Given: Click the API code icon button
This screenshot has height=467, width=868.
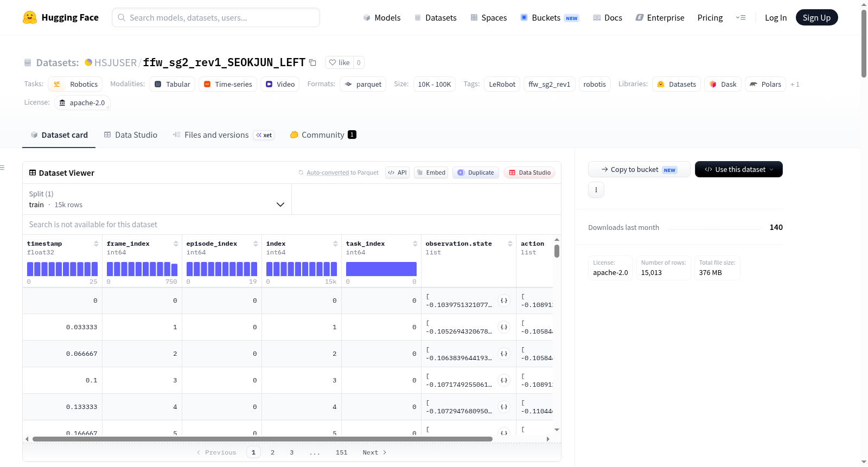Looking at the screenshot, I should 397,172.
